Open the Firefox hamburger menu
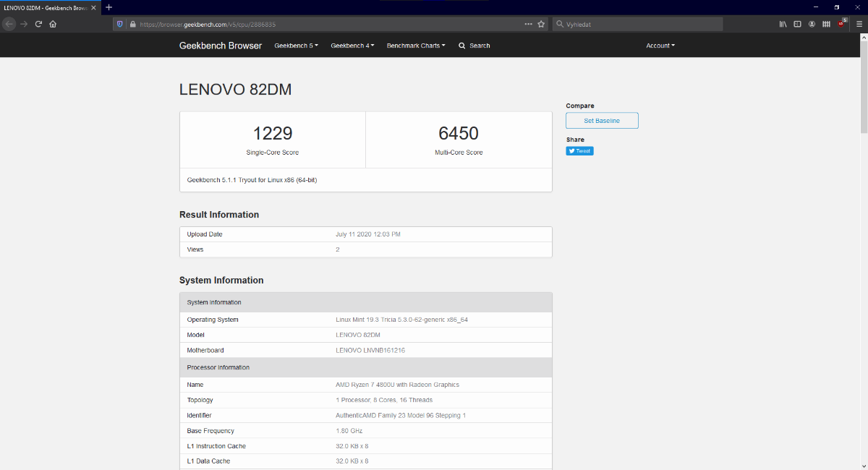The height and width of the screenshot is (470, 868). tap(859, 24)
